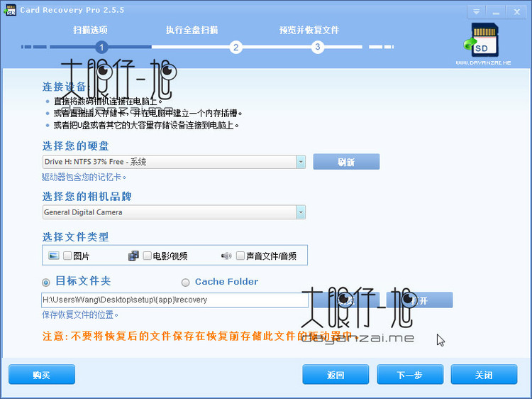Image resolution: width=532 pixels, height=399 pixels.
Task: Click the WWW.DAYANZAI.ME link text
Action: (483, 62)
